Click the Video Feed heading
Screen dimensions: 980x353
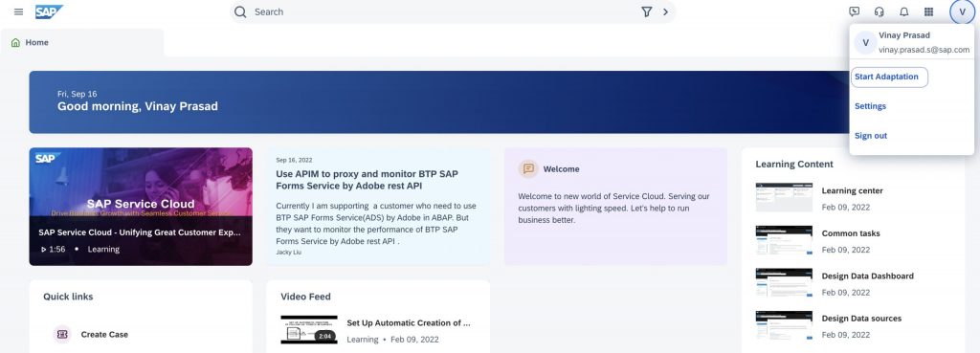point(305,297)
